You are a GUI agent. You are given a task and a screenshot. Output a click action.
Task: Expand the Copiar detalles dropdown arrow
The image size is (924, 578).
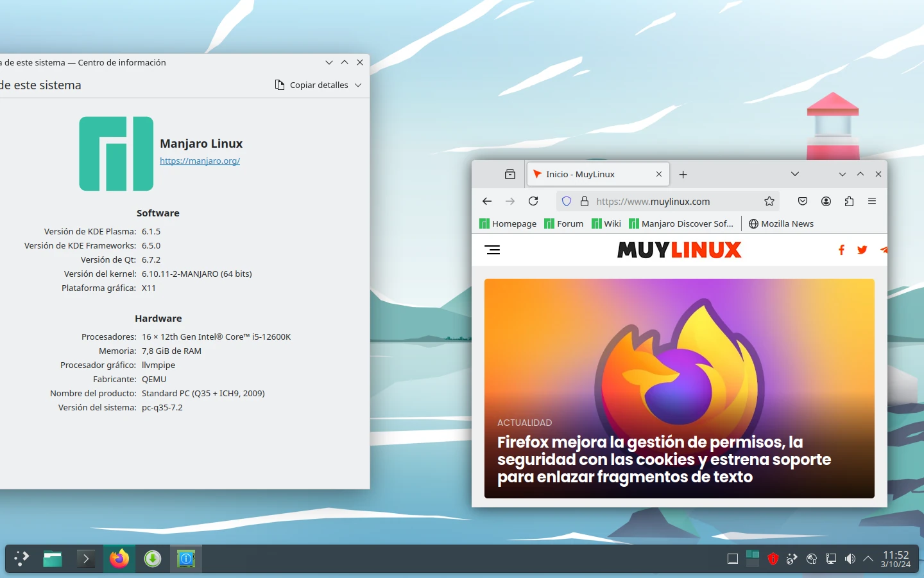tap(358, 85)
